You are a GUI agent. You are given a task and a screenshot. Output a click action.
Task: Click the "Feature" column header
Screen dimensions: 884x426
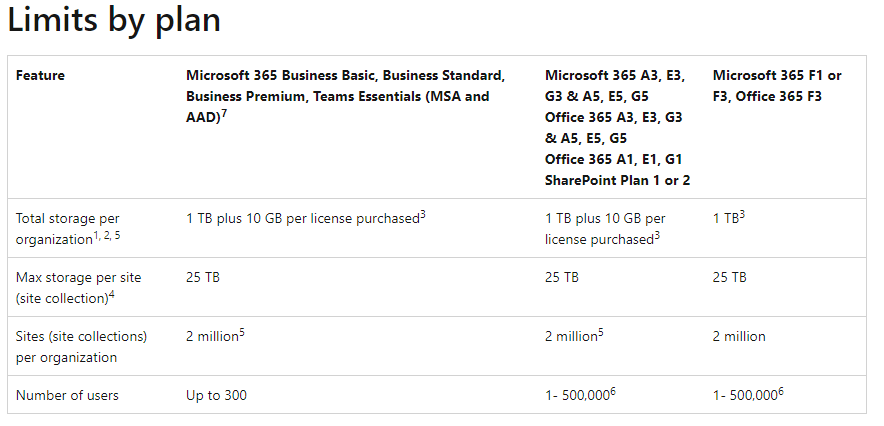(x=40, y=75)
